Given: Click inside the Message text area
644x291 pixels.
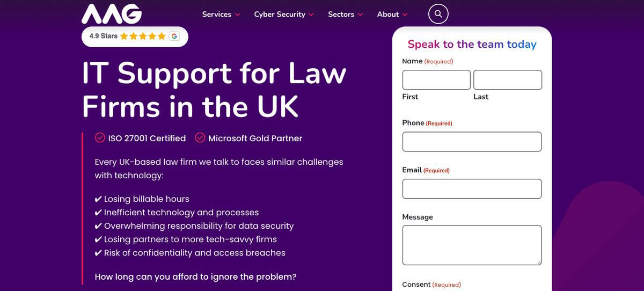Looking at the screenshot, I should 472,245.
